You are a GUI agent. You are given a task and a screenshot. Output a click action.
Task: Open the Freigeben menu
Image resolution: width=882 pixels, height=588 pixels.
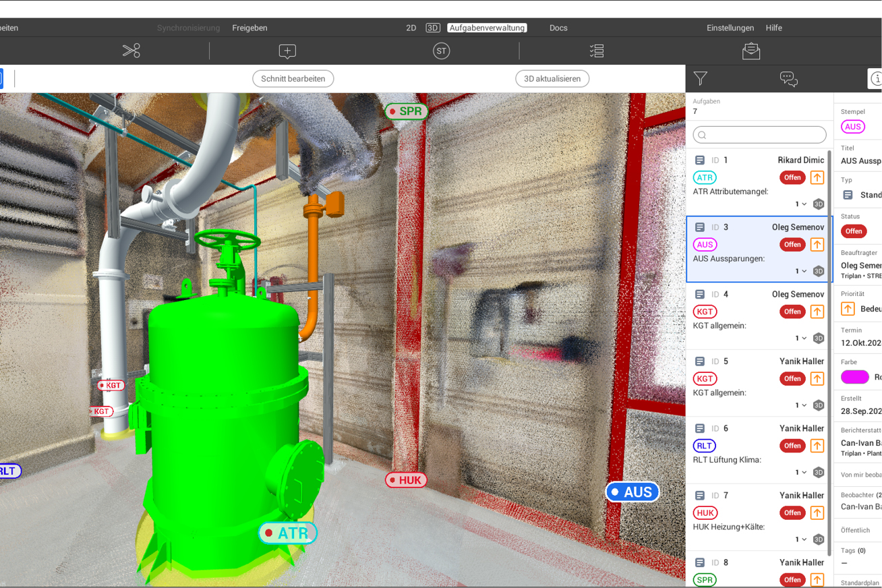(249, 28)
